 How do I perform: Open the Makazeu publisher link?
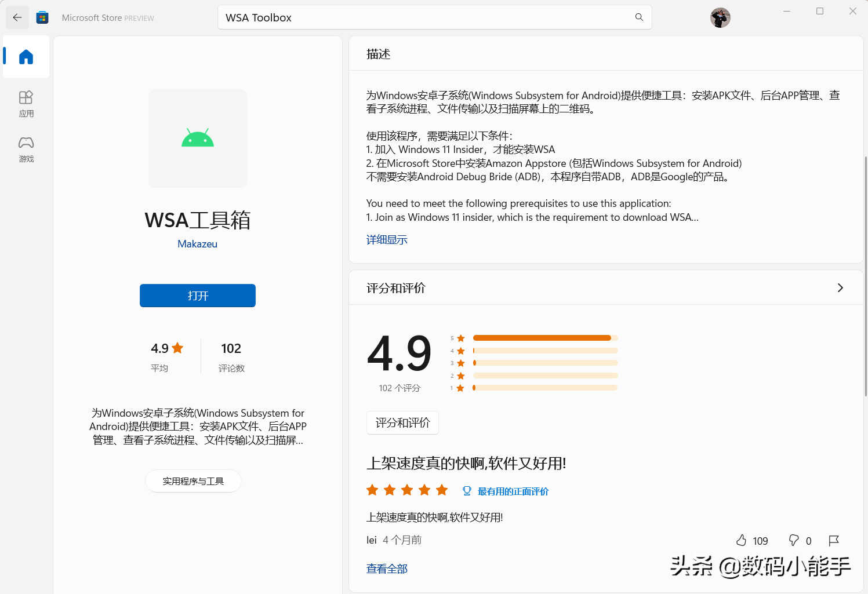click(198, 244)
